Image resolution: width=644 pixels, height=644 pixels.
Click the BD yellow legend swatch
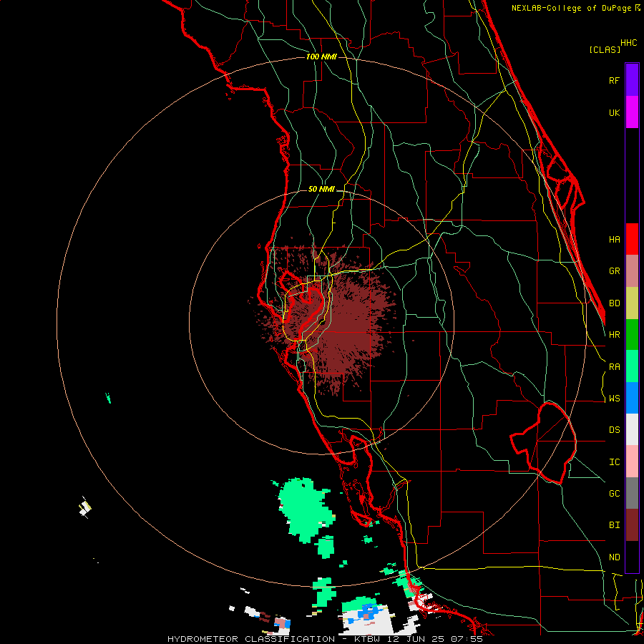[x=632, y=303]
